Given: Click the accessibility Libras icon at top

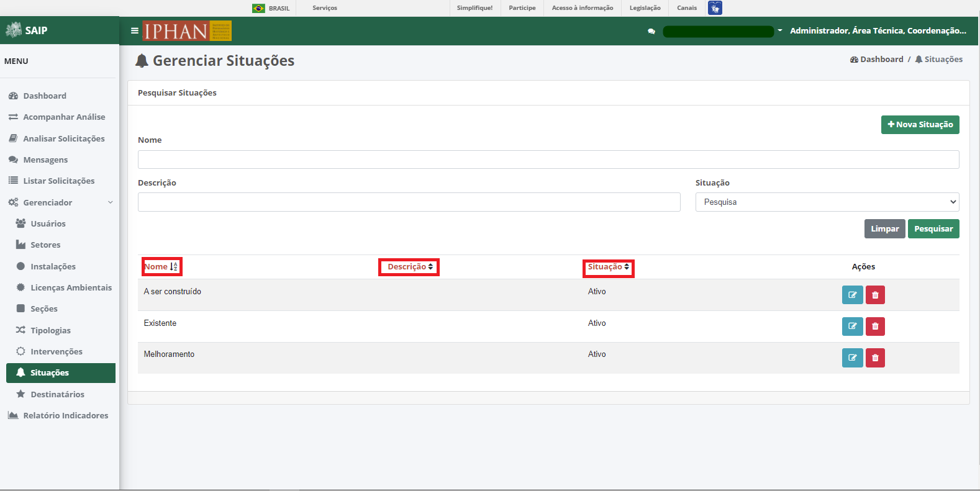Looking at the screenshot, I should coord(715,8).
